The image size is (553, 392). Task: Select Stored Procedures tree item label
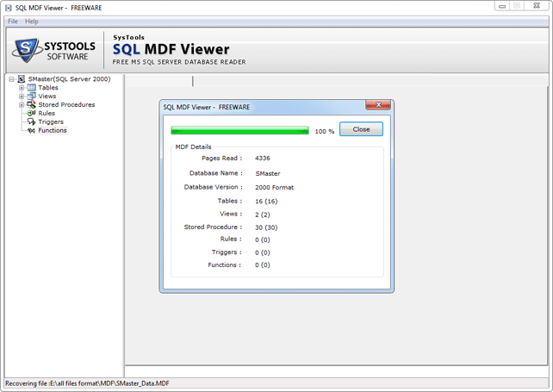tap(66, 104)
